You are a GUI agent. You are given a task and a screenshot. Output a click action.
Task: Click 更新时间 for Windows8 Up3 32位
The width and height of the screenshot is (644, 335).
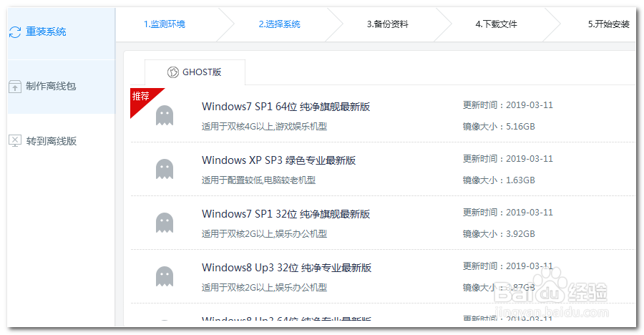tap(507, 266)
